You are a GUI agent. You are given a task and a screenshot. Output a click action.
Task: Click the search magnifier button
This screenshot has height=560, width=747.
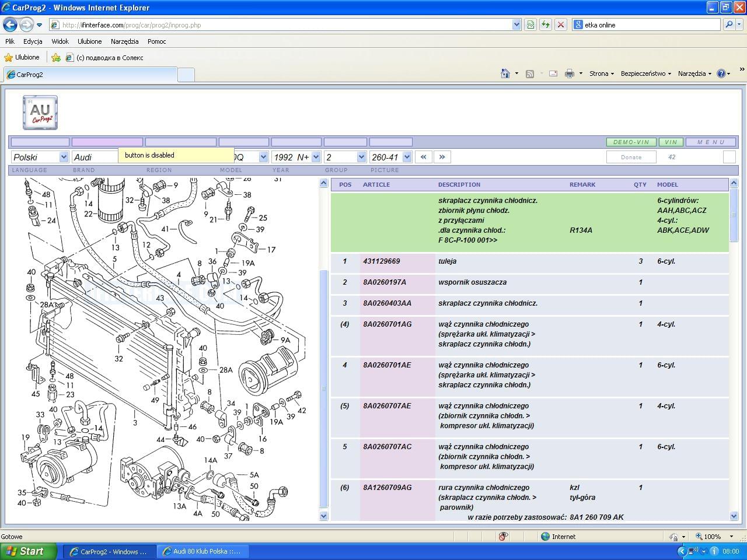point(728,25)
